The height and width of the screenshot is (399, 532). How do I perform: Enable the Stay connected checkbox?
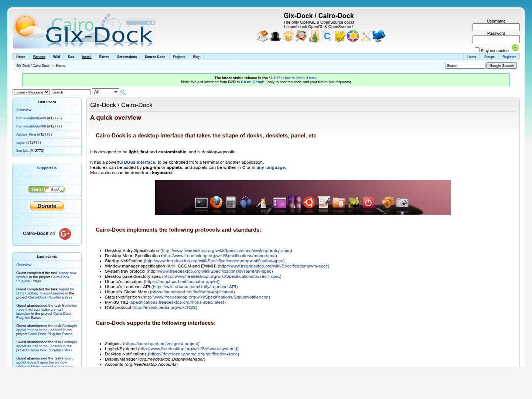click(477, 50)
